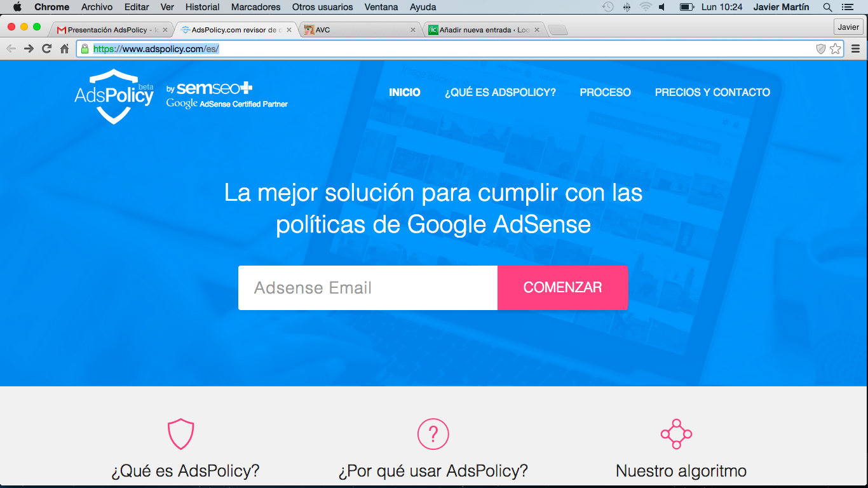
Task: Go to INICIO navigation link
Action: tap(405, 92)
